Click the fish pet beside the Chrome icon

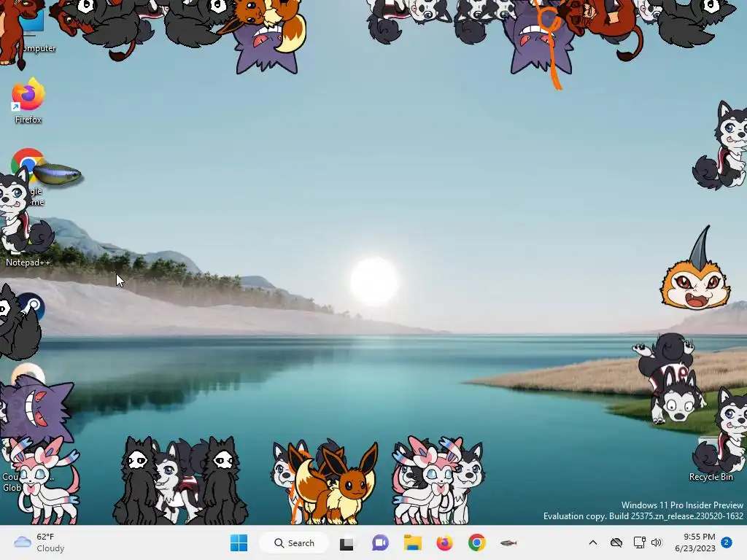coord(57,174)
